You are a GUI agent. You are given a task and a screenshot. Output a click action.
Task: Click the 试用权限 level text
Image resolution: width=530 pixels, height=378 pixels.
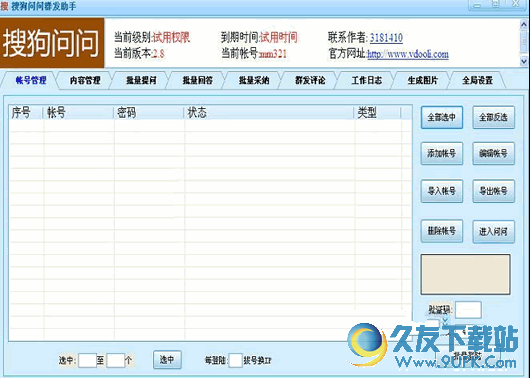click(171, 38)
